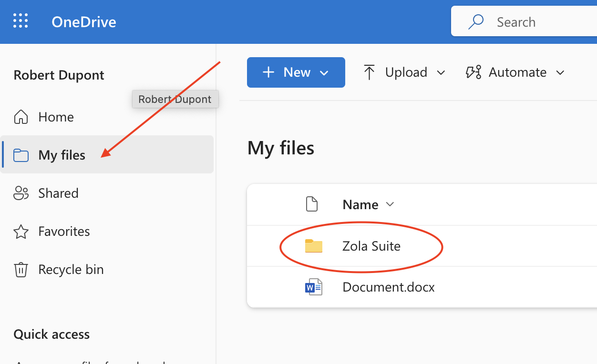Open the Upload menu label
597x364 pixels.
[x=406, y=72]
